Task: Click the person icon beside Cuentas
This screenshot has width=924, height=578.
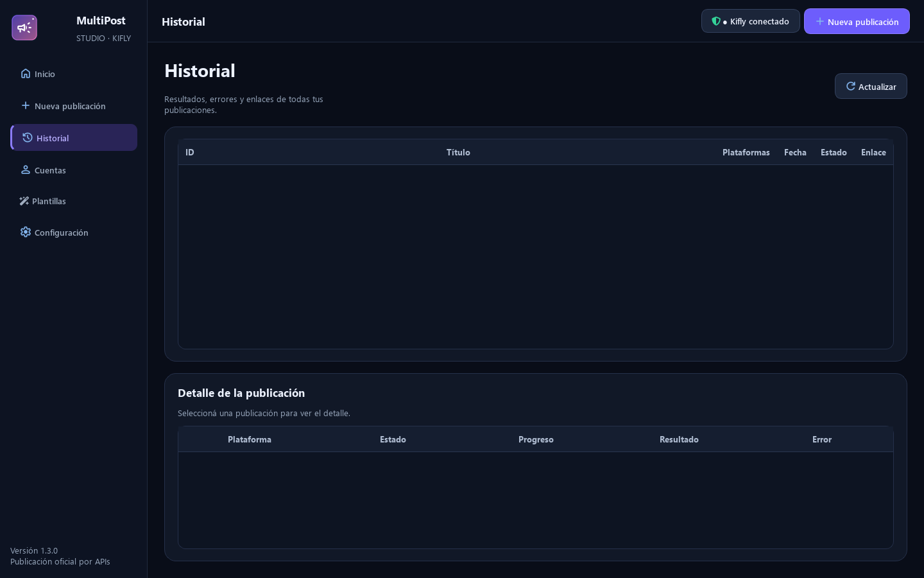Action: pyautogui.click(x=26, y=170)
